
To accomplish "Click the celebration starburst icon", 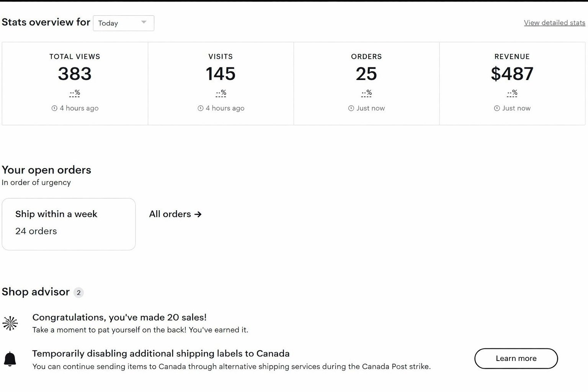I will (x=10, y=323).
